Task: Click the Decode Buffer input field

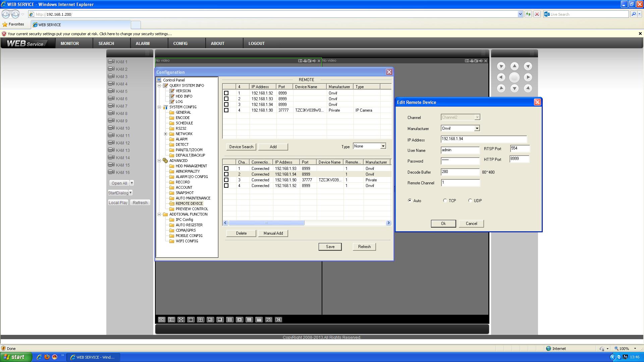Action: point(460,172)
